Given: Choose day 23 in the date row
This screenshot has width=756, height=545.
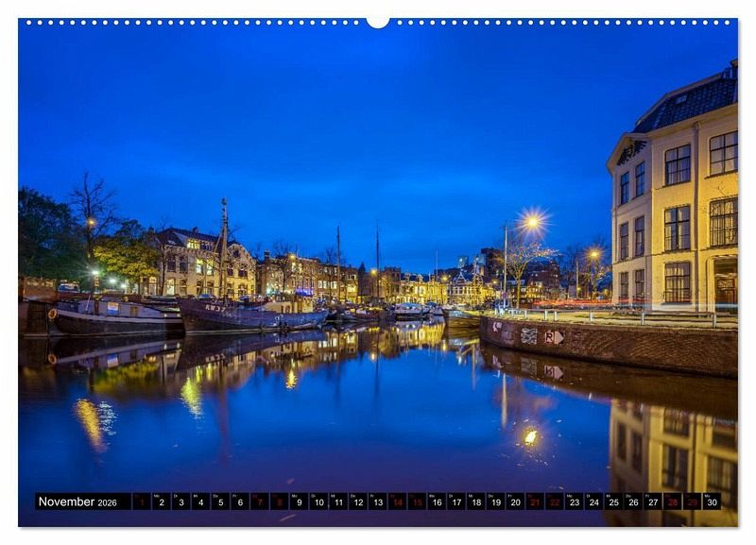Looking at the screenshot, I should [575, 502].
